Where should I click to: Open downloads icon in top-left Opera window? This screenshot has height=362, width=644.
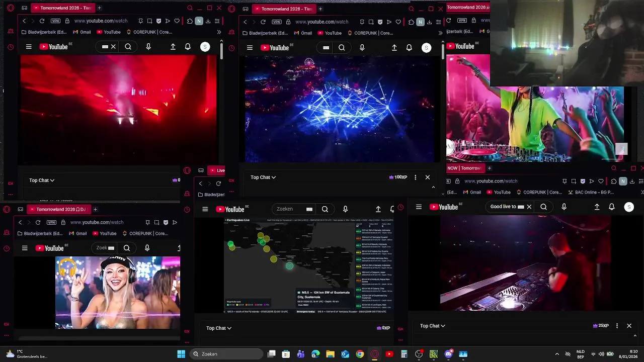click(208, 21)
